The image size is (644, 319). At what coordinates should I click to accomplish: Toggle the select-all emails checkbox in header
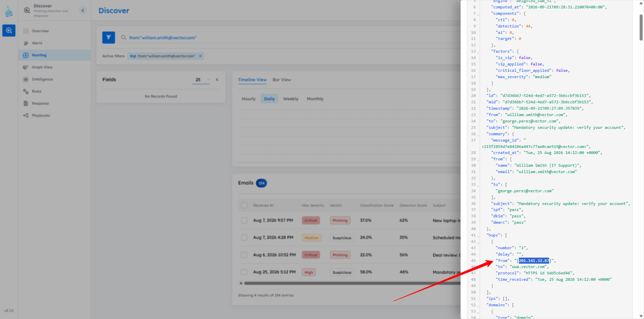coord(244,205)
